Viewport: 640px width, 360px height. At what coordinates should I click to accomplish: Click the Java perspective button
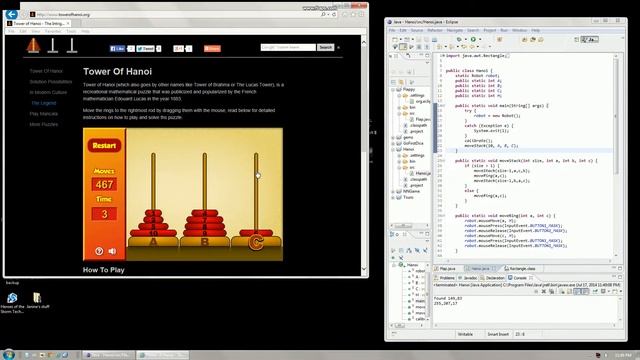(590, 39)
